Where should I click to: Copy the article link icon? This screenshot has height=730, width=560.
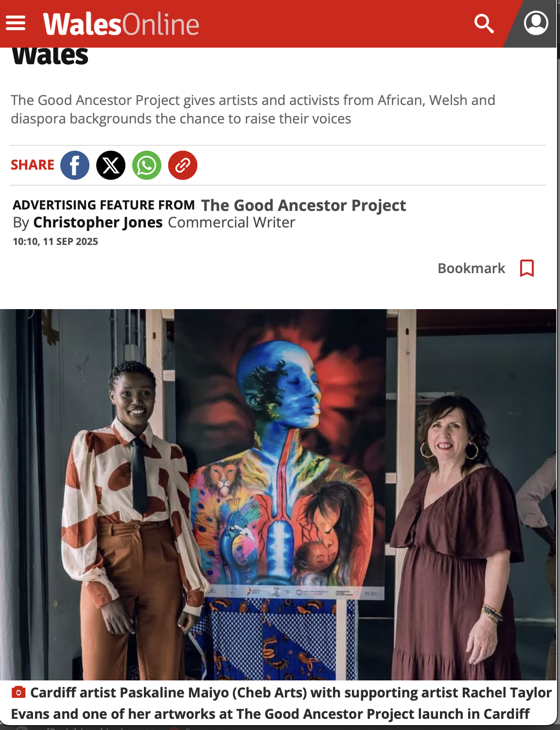click(183, 165)
